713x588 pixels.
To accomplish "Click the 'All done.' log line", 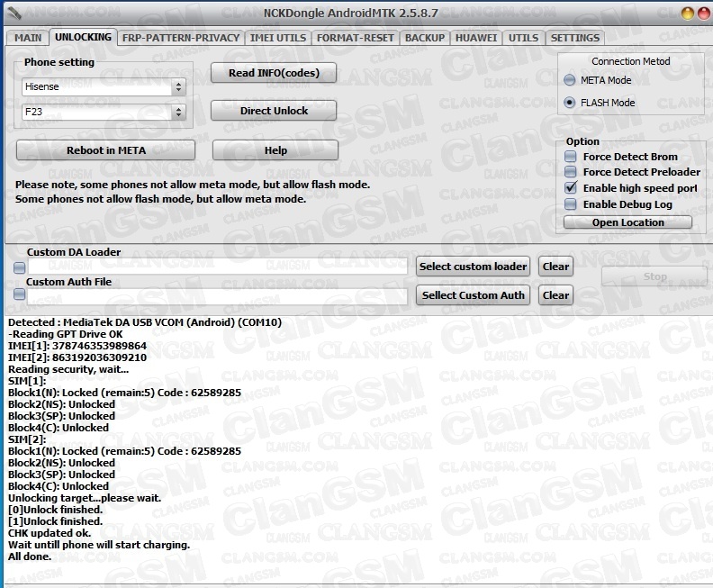I will pos(30,556).
